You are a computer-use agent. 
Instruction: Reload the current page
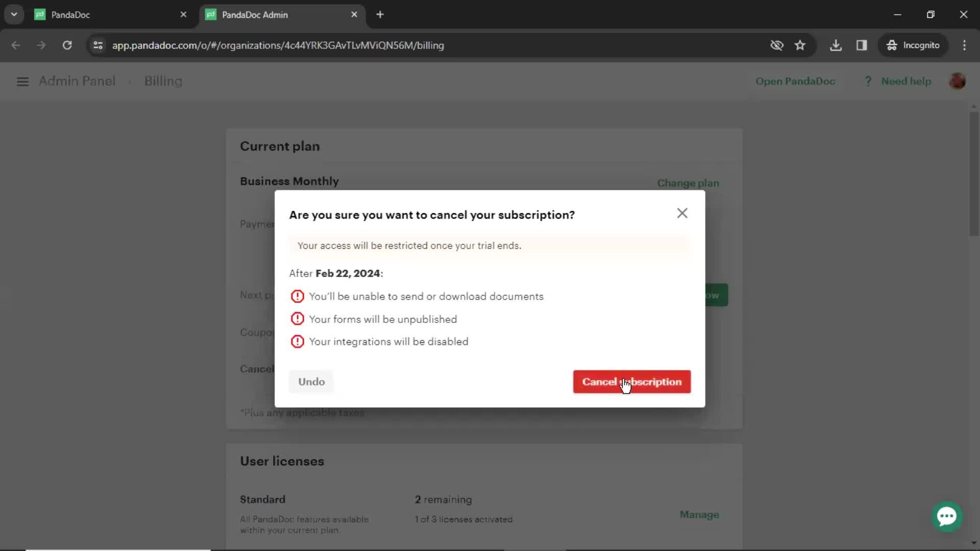(x=67, y=45)
